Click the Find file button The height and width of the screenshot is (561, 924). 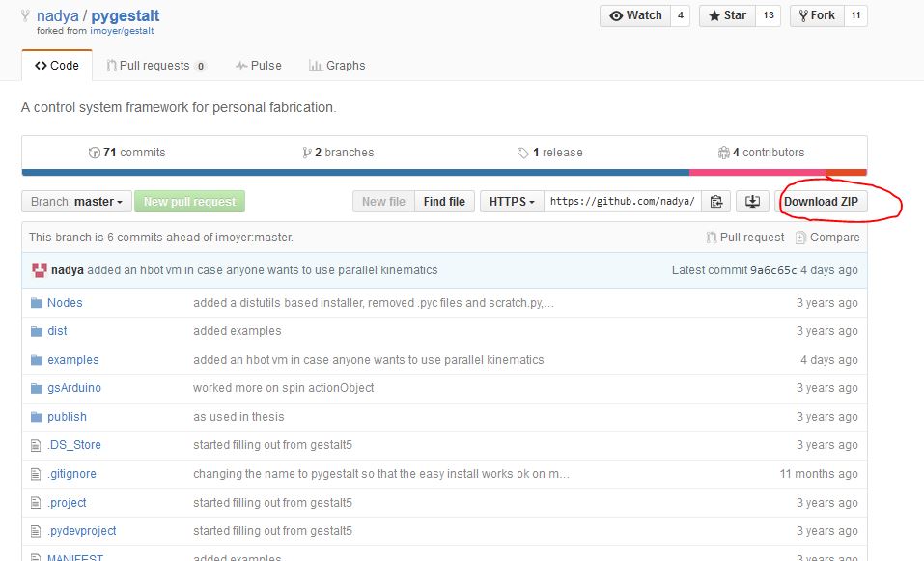pos(444,202)
